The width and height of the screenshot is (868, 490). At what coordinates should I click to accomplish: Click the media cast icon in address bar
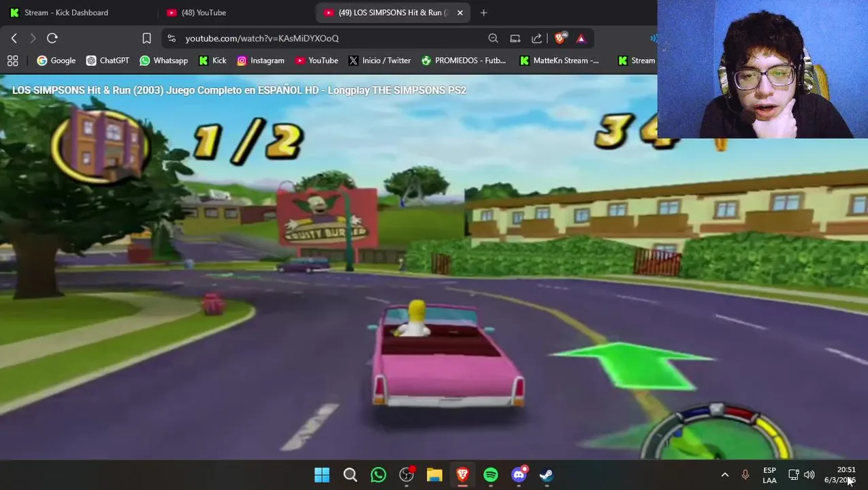click(515, 38)
